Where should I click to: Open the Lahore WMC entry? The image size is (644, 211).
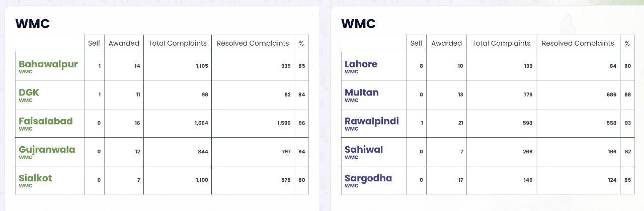point(361,64)
